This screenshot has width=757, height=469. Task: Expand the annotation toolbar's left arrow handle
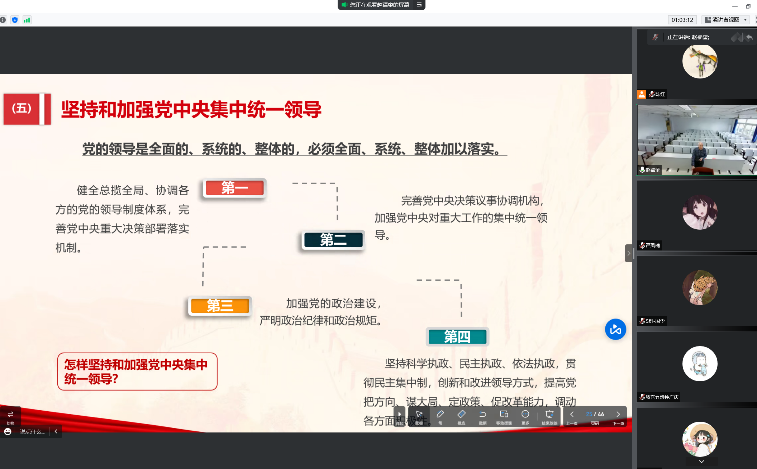[399, 414]
